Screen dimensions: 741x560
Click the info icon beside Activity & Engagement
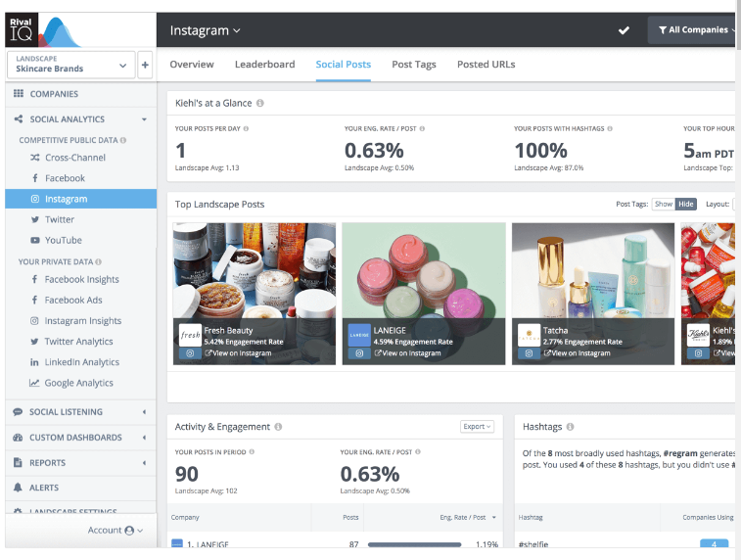(x=278, y=427)
